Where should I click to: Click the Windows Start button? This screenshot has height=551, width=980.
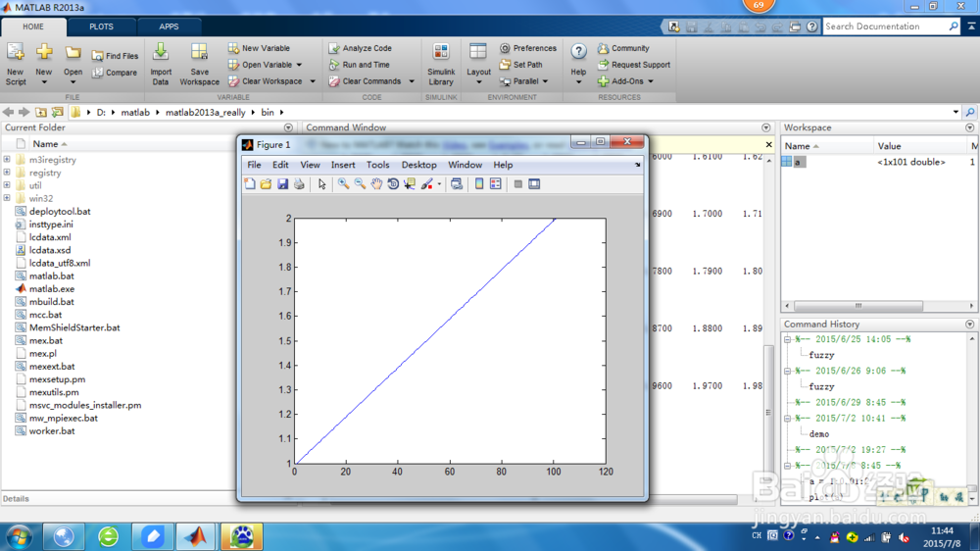click(19, 536)
